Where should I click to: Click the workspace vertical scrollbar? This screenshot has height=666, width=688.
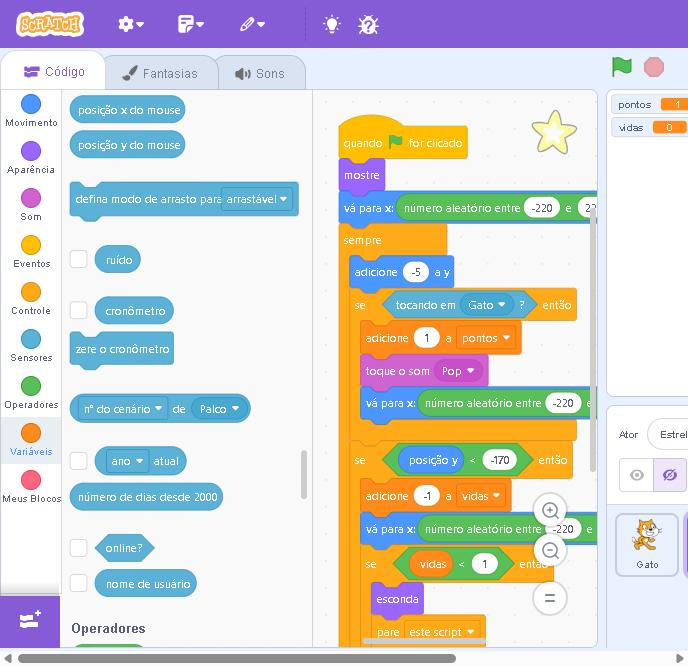click(592, 339)
